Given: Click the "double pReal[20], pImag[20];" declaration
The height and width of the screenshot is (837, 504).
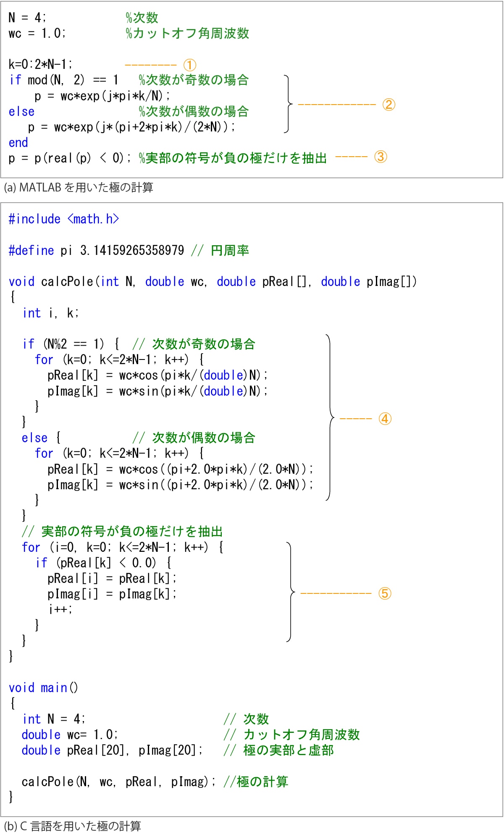Looking at the screenshot, I should point(112,750).
